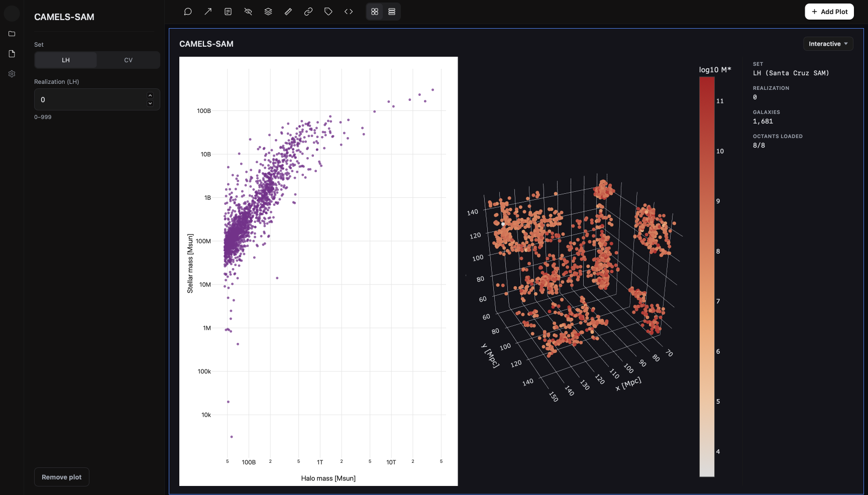Click the galaxies count '1,681'
The image size is (868, 495).
coord(763,121)
